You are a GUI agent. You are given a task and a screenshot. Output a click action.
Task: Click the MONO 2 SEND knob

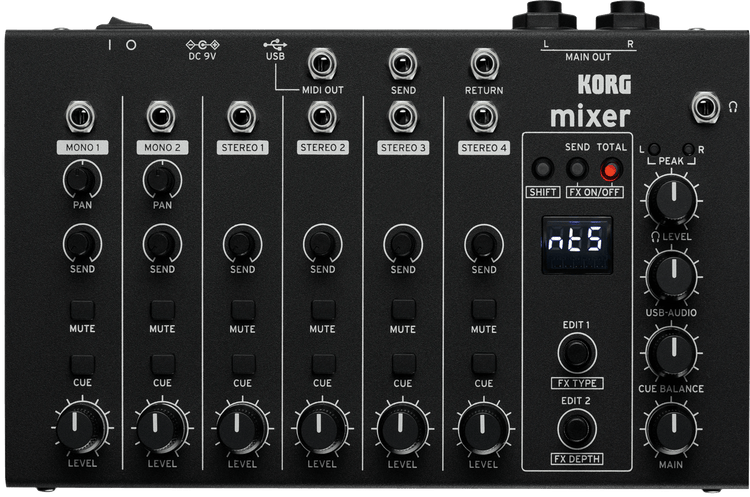point(162,243)
